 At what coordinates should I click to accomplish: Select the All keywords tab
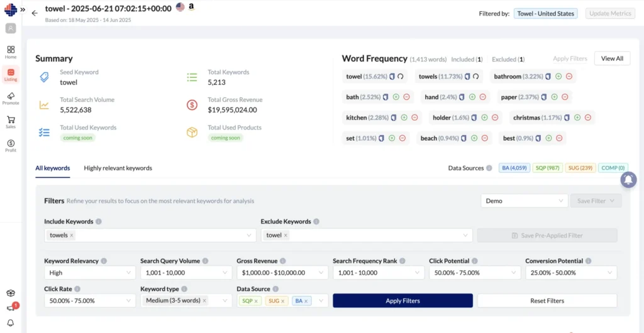coord(53,168)
